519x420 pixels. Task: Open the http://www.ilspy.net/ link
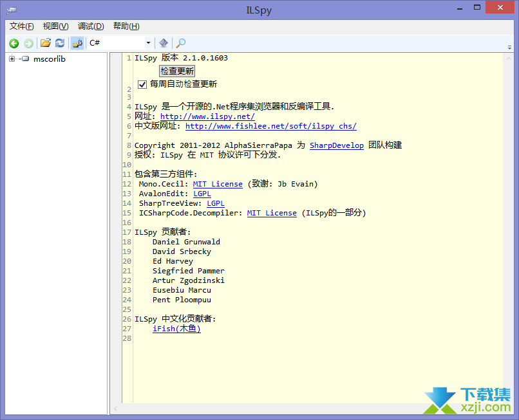coord(207,116)
